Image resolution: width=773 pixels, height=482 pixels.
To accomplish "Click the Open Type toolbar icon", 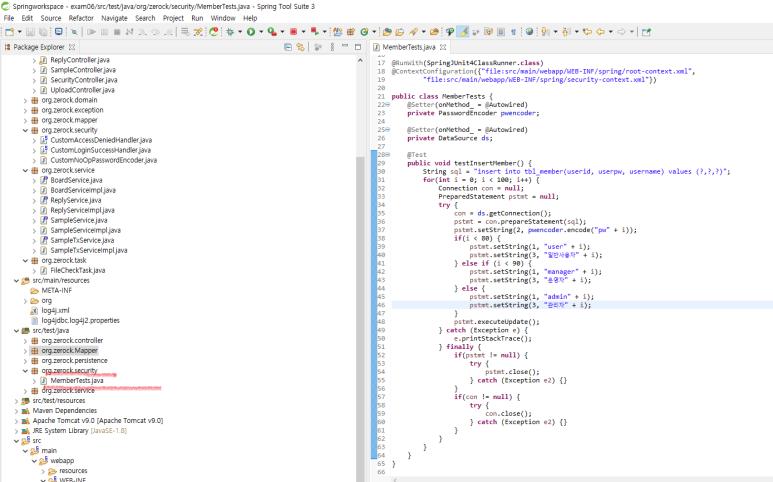I will [387, 32].
